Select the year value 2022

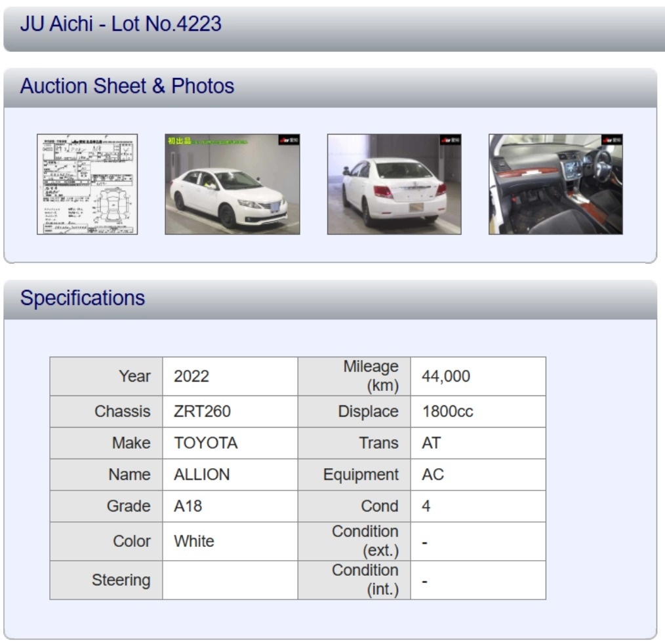[191, 376]
